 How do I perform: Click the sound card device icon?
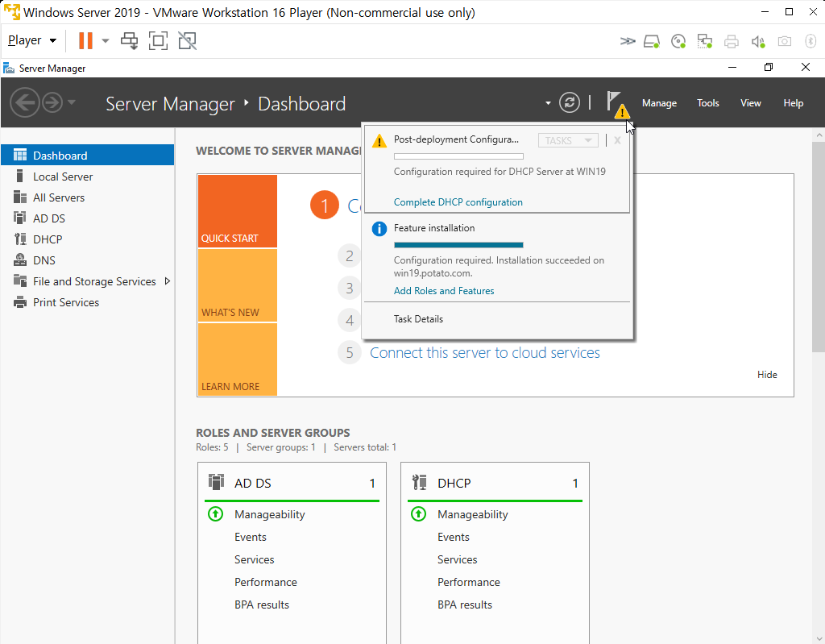[757, 41]
